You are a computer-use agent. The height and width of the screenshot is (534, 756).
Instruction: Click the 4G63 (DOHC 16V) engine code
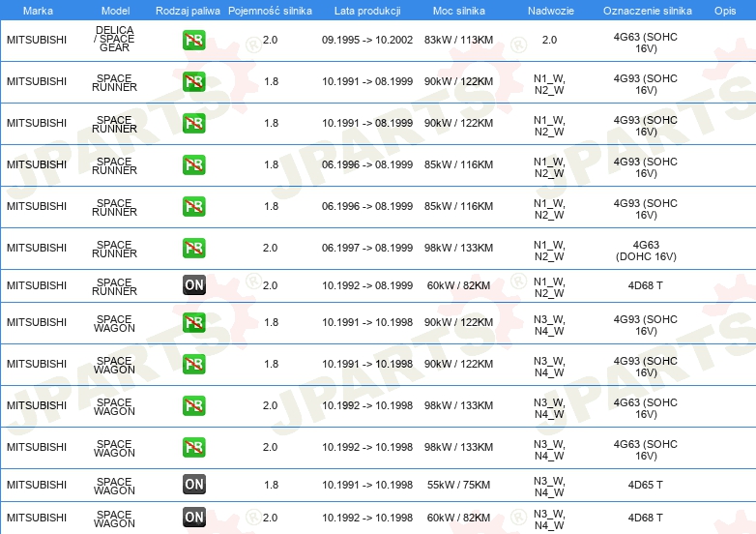pos(646,251)
